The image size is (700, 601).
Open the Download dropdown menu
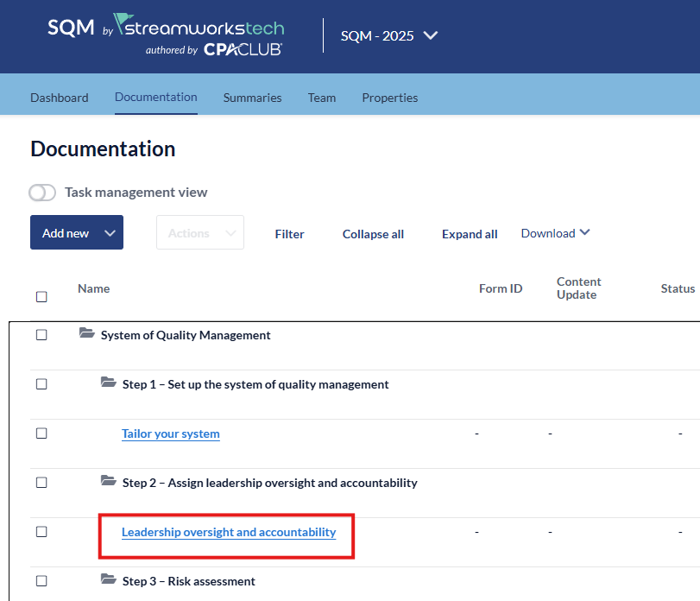pos(555,233)
